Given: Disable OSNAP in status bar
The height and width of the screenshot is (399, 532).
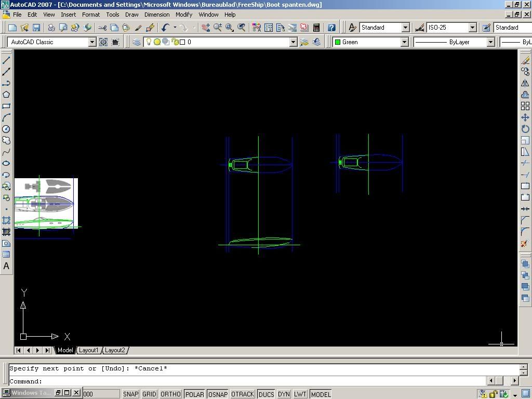Looking at the screenshot, I should pyautogui.click(x=218, y=394).
